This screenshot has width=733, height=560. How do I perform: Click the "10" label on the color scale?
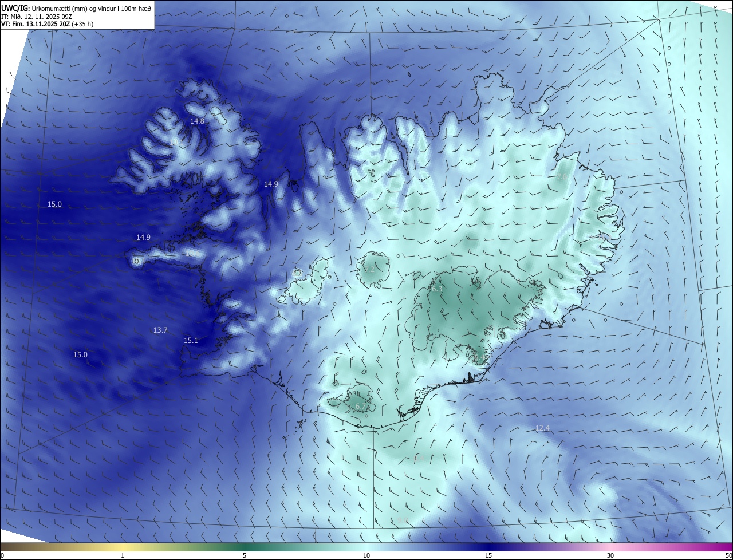tap(366, 555)
